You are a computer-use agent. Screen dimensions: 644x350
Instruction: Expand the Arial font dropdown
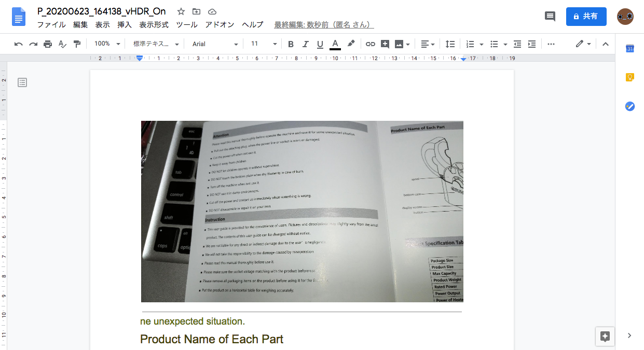pyautogui.click(x=215, y=44)
